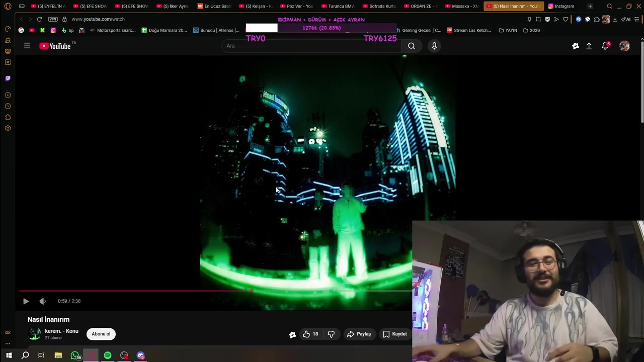The image size is (644, 362).
Task: Take a snapshot with toolbar capture icon
Action: coord(538,19)
